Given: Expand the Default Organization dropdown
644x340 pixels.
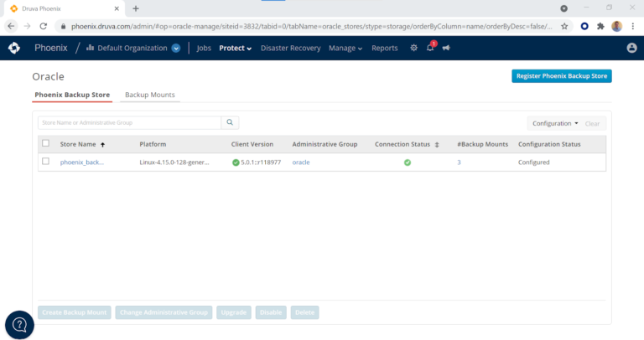Looking at the screenshot, I should [x=176, y=48].
